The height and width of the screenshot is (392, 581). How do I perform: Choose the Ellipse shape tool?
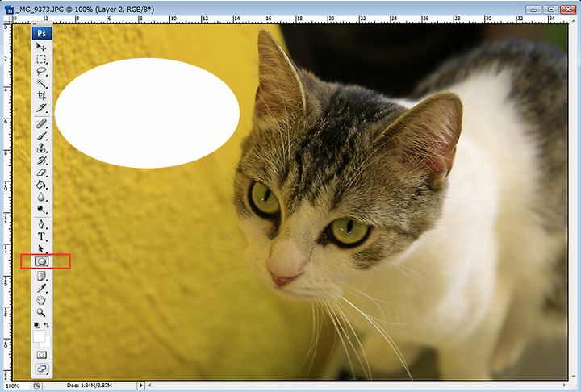click(x=41, y=261)
